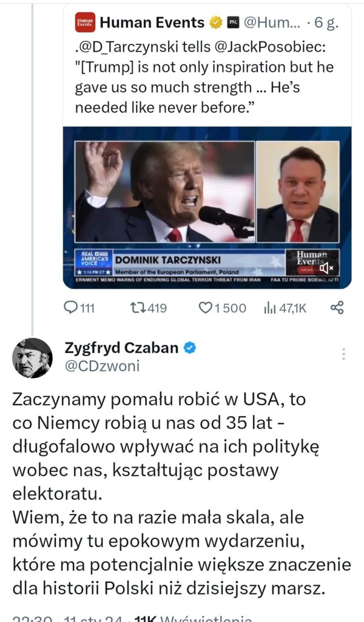The height and width of the screenshot is (622, 364).
Task: Click Zygfryd Czaban's profile avatar
Action: click(x=32, y=358)
